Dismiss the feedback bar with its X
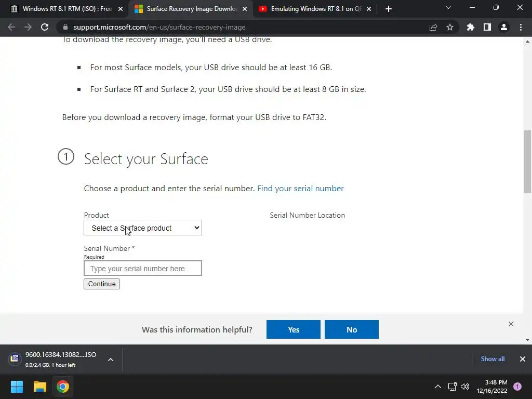The height and width of the screenshot is (399, 532). 511,324
